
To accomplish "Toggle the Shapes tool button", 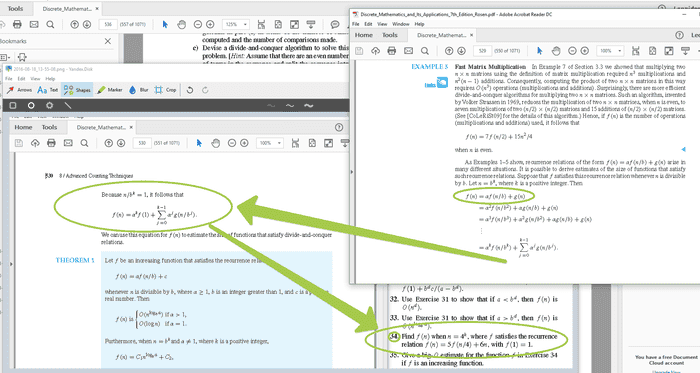I will (x=77, y=90).
